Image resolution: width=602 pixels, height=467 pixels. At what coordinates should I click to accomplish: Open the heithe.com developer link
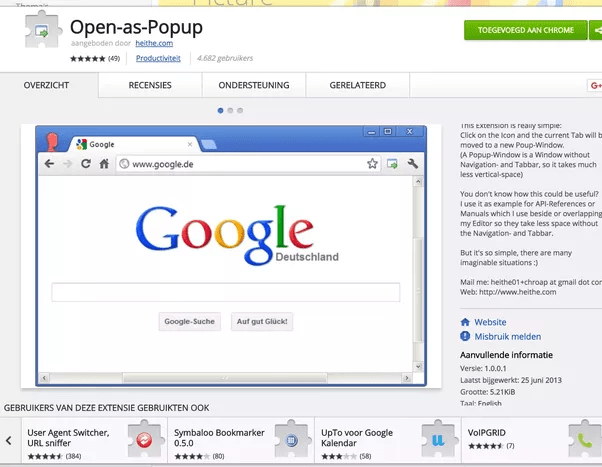click(x=154, y=43)
